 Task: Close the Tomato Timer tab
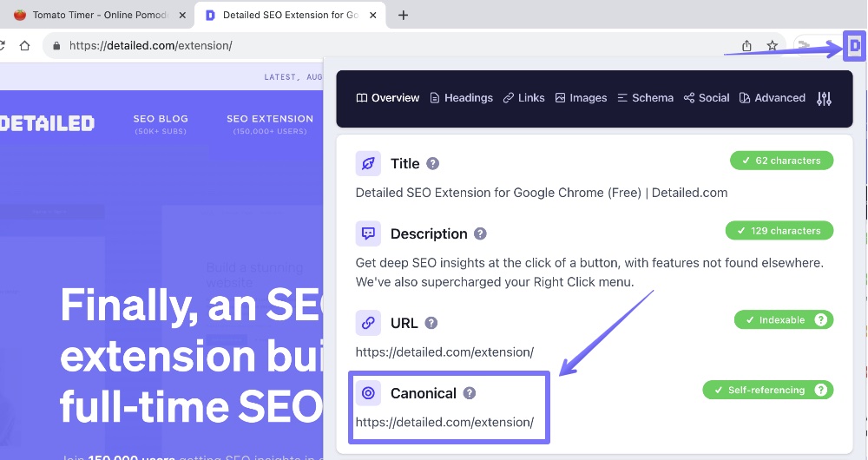pos(182,16)
